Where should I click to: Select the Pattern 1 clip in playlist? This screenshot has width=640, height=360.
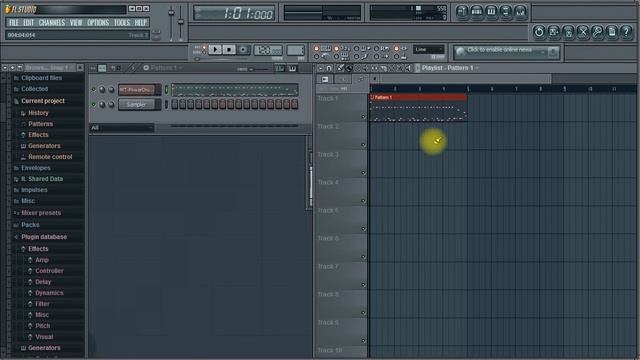[418, 107]
